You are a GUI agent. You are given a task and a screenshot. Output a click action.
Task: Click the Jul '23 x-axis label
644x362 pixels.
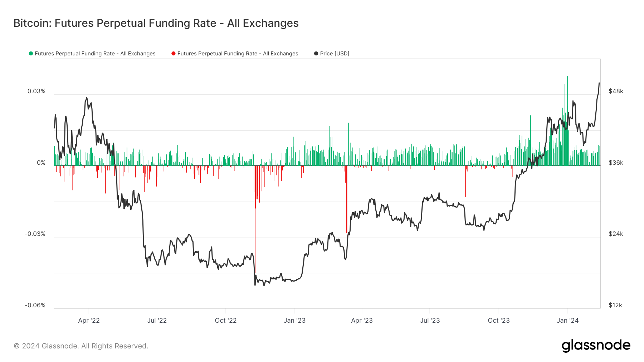click(x=430, y=321)
